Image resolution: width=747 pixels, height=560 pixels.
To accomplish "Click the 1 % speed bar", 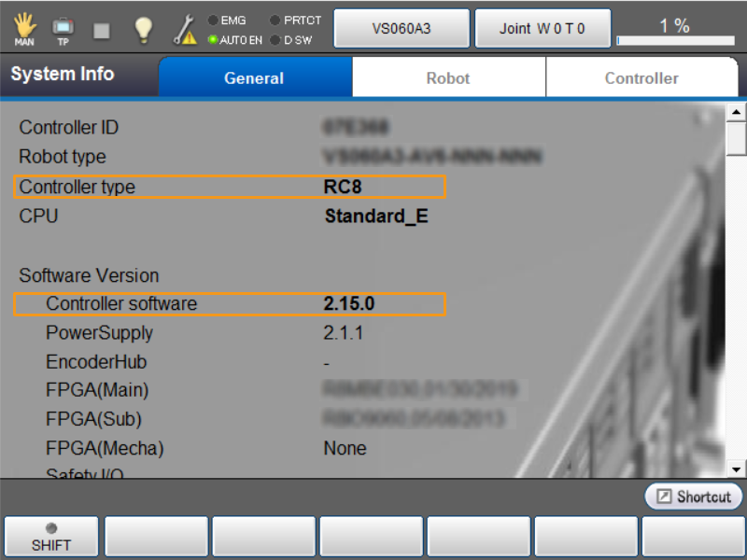I will tap(675, 40).
